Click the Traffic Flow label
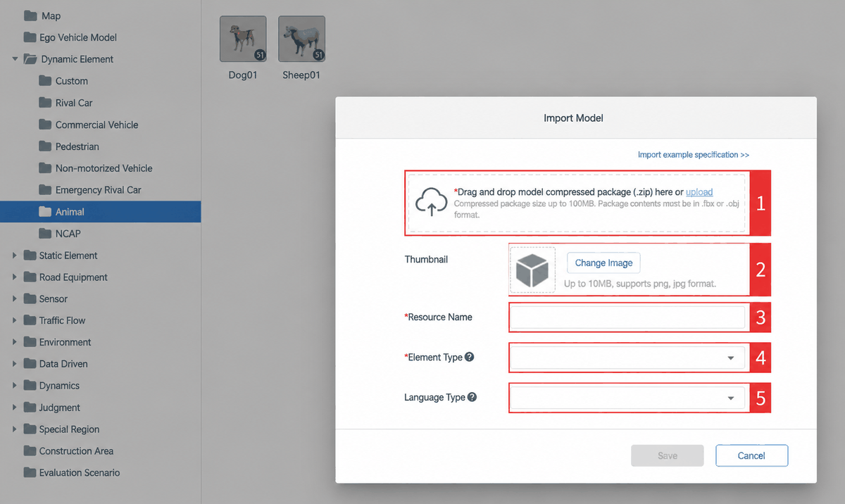The image size is (845, 504). pyautogui.click(x=62, y=320)
